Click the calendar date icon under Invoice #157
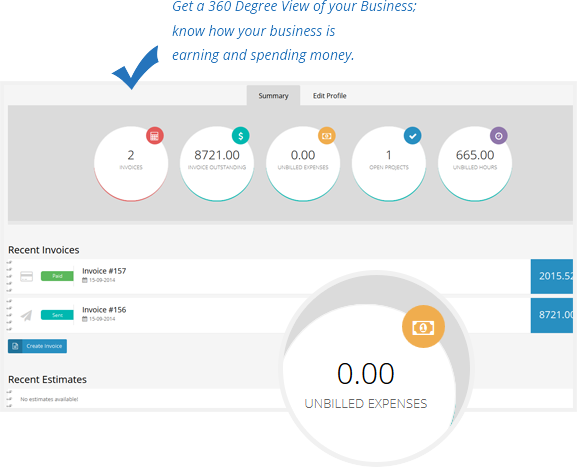577x467 pixels. pos(85,280)
